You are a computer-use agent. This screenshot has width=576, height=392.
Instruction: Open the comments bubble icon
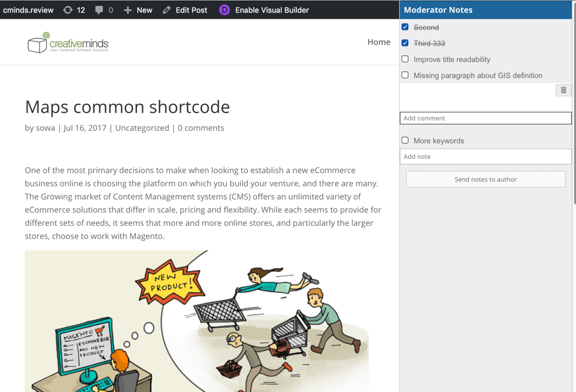pos(99,10)
